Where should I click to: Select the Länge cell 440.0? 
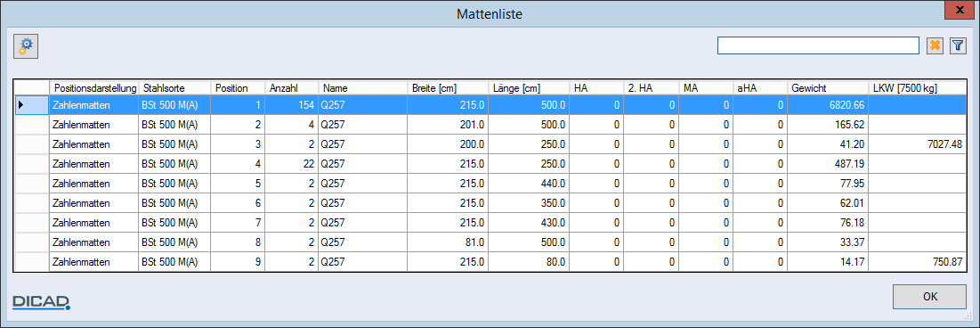[x=529, y=184]
